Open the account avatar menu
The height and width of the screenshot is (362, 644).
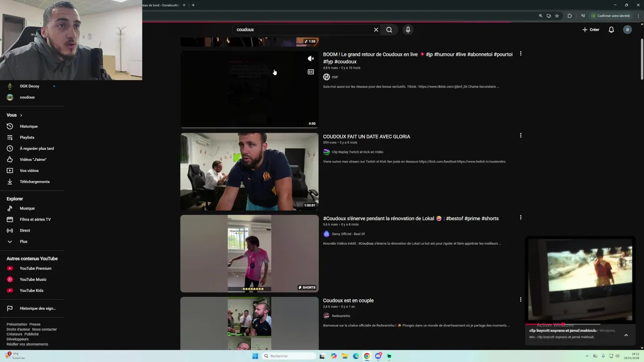[627, 30]
